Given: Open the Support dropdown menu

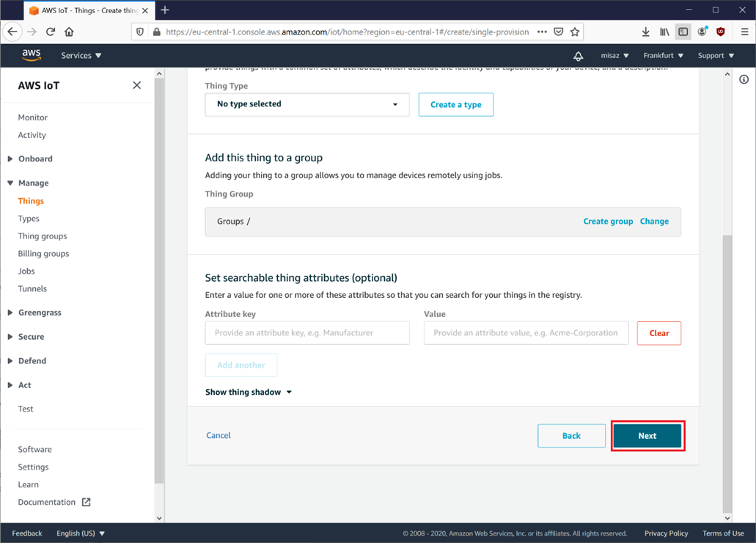Looking at the screenshot, I should pyautogui.click(x=716, y=56).
